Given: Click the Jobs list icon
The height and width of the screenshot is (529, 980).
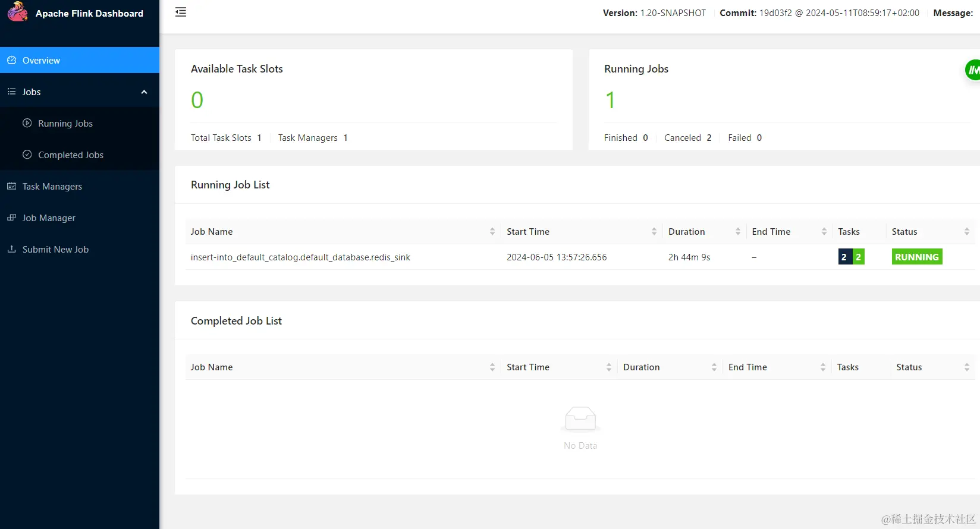Looking at the screenshot, I should [11, 92].
